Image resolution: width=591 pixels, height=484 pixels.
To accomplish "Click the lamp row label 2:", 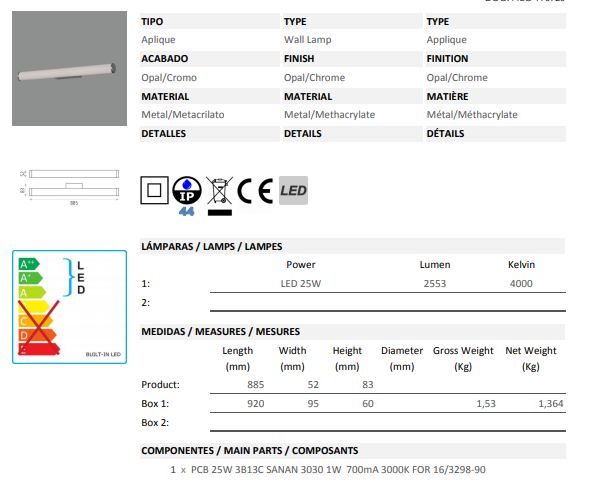I will coord(145,302).
